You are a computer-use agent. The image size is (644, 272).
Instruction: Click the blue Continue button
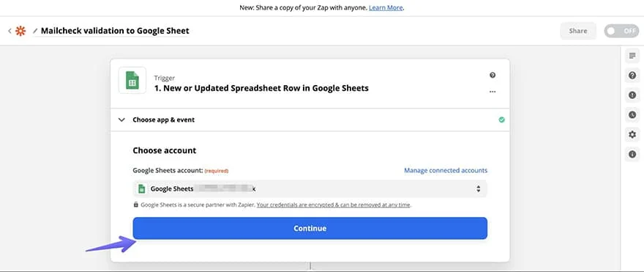point(310,229)
